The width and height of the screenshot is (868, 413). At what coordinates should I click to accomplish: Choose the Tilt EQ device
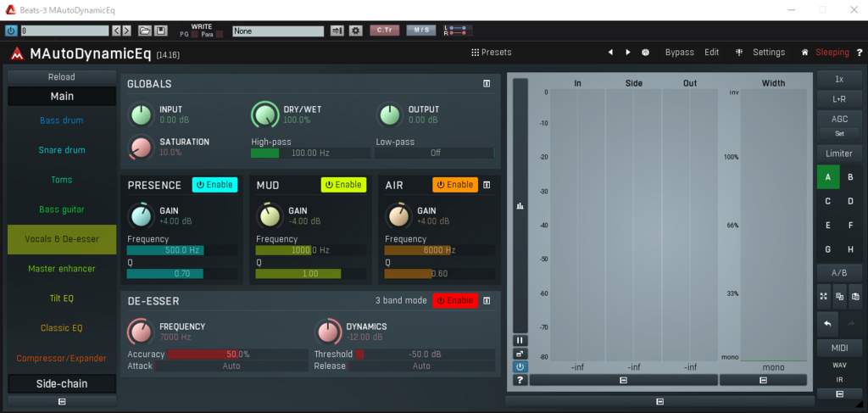point(62,299)
